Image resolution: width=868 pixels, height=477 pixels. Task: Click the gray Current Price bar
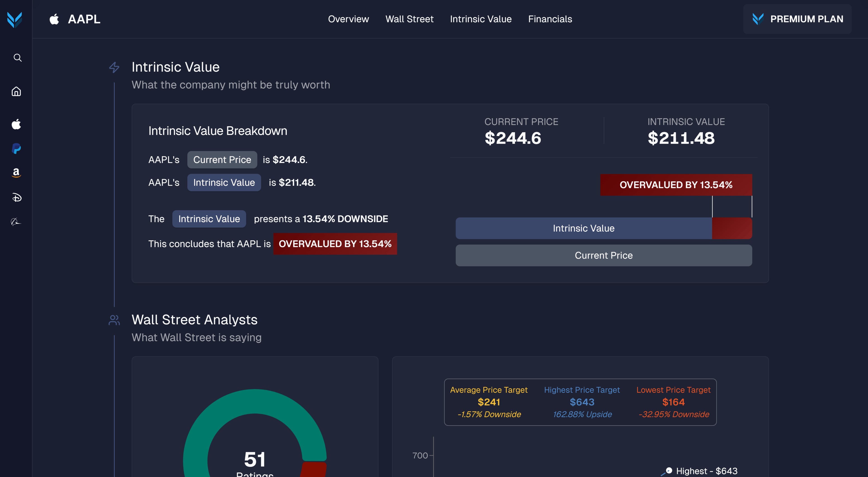[x=604, y=255]
